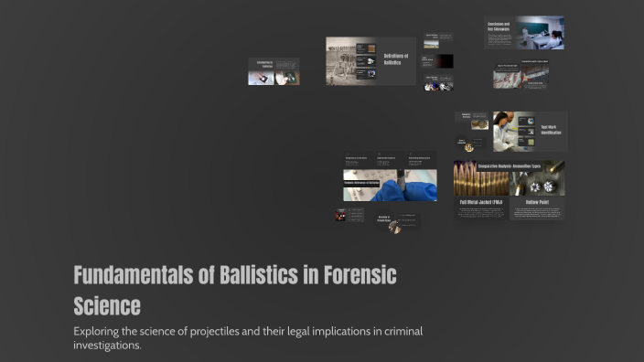
Task: Click the title 'Fundamentals of Ballistics in Forensic Science'
Action: (x=235, y=290)
